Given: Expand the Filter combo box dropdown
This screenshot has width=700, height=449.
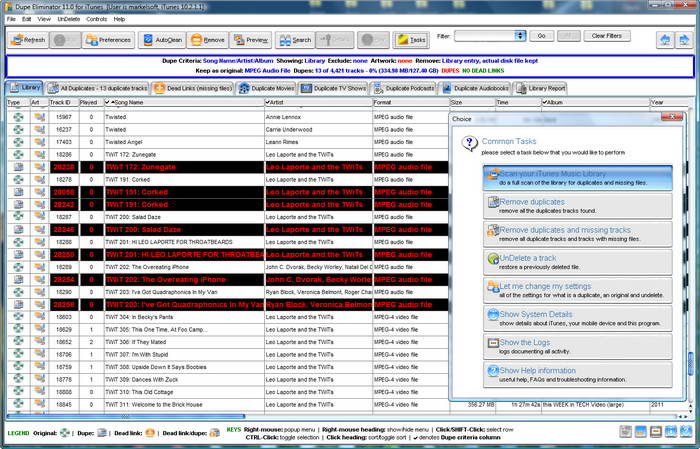Looking at the screenshot, I should point(520,36).
